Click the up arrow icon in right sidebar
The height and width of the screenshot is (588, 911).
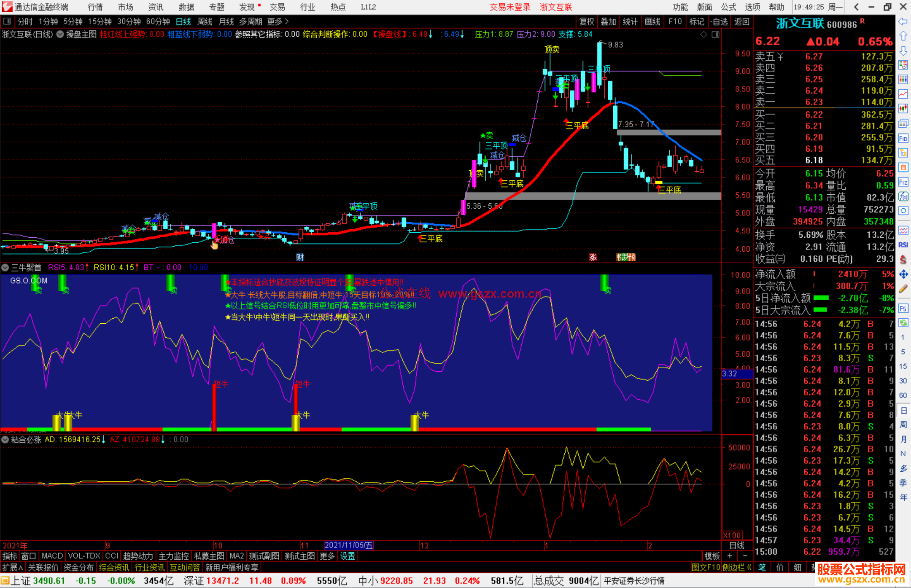(903, 36)
